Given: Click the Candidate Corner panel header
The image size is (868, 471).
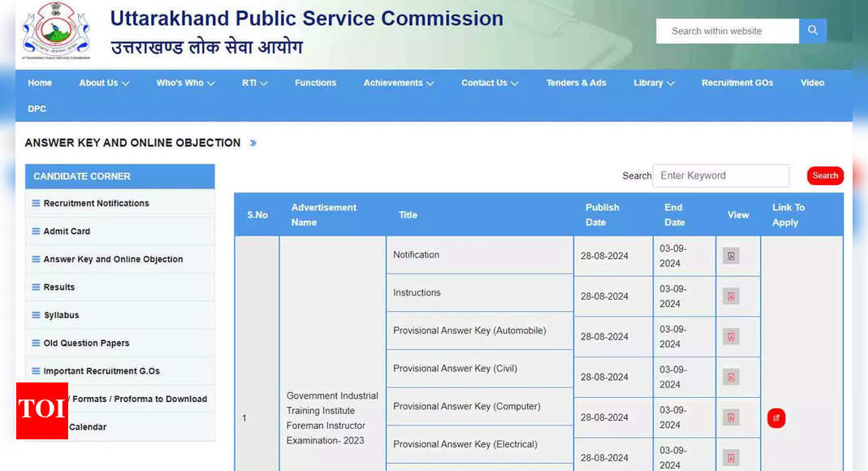Looking at the screenshot, I should 120,176.
